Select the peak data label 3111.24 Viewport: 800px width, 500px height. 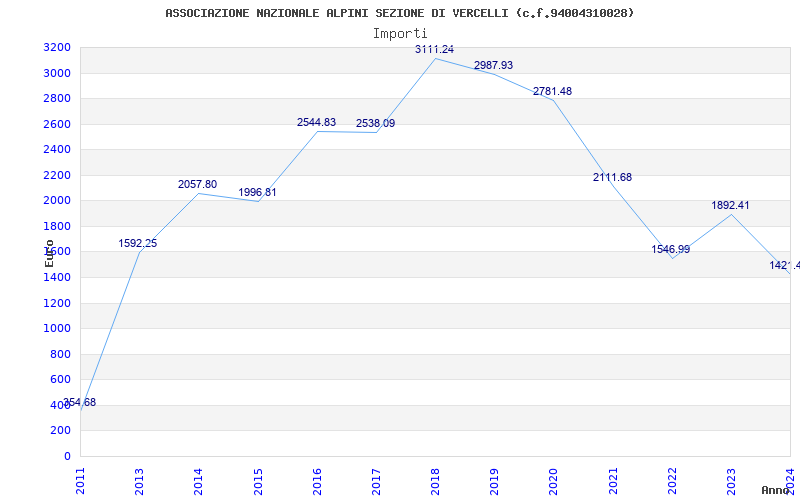point(434,49)
